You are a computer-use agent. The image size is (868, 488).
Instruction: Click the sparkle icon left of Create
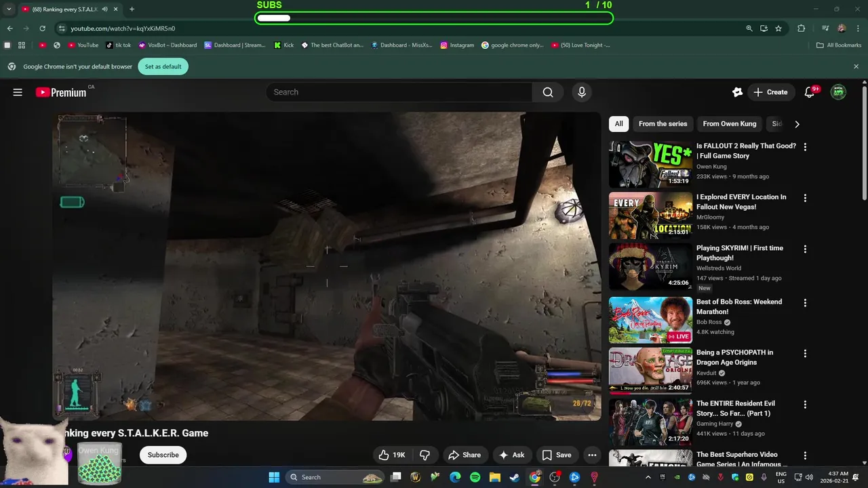tap(738, 92)
